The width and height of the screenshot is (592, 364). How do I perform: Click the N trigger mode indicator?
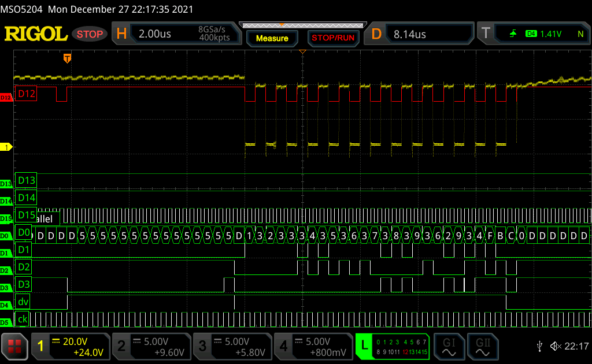coord(580,34)
